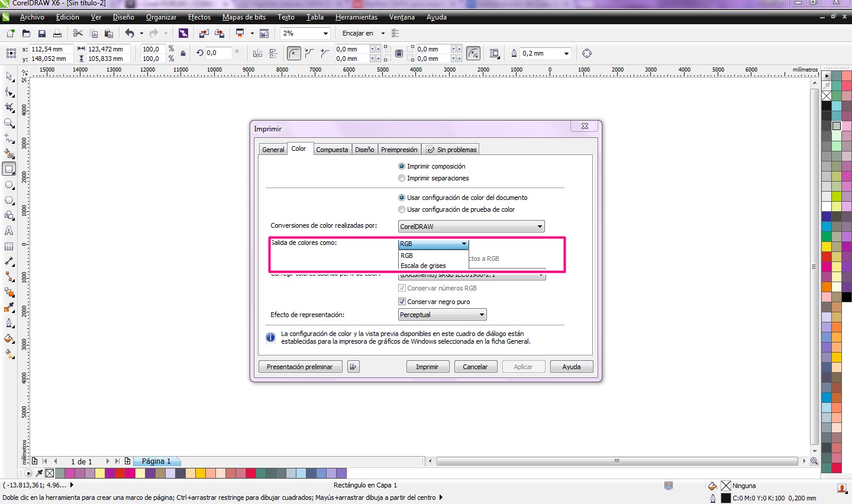Choose Escala de grises option
Image resolution: width=852 pixels, height=504 pixels.
(433, 266)
